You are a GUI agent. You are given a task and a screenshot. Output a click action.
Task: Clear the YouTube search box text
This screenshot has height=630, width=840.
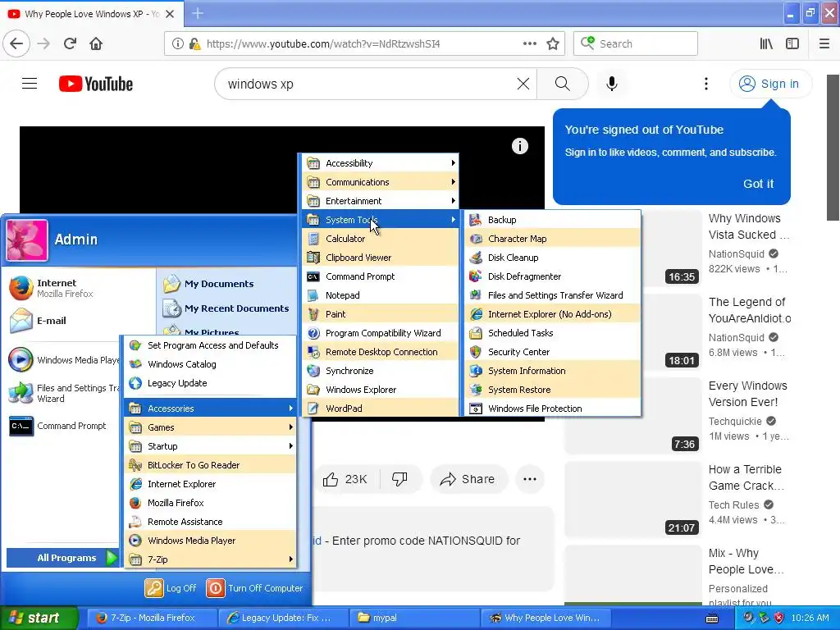523,84
